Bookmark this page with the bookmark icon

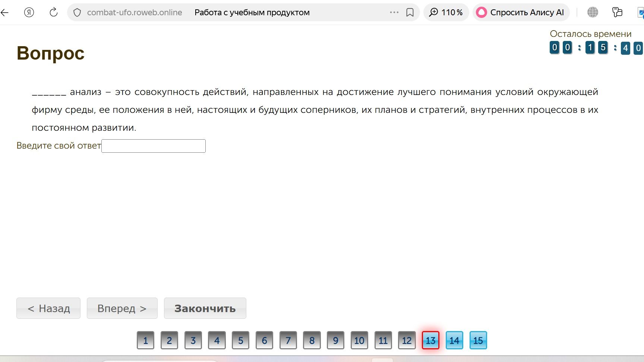point(410,12)
